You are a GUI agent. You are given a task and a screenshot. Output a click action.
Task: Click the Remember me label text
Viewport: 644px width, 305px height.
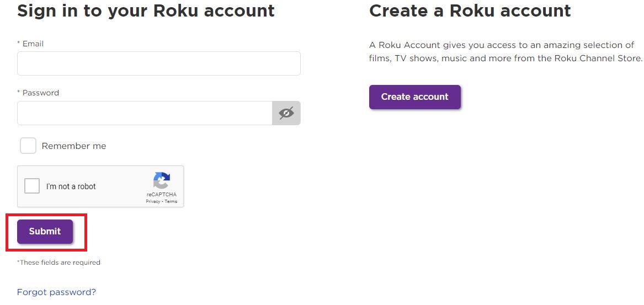point(74,146)
